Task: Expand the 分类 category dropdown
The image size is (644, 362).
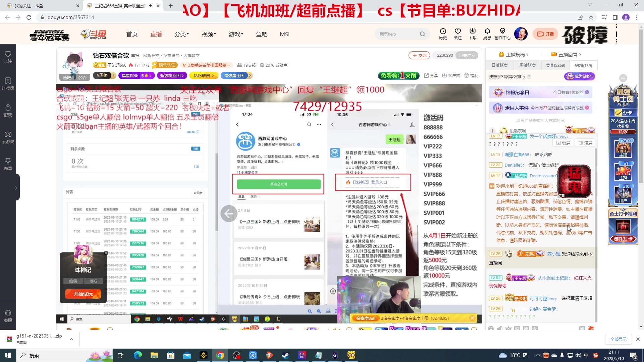Action: pyautogui.click(x=181, y=34)
